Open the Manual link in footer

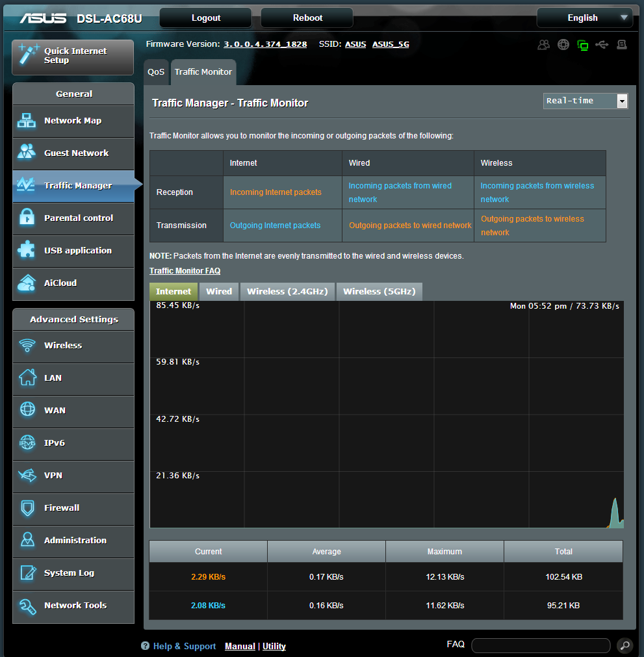click(x=240, y=646)
